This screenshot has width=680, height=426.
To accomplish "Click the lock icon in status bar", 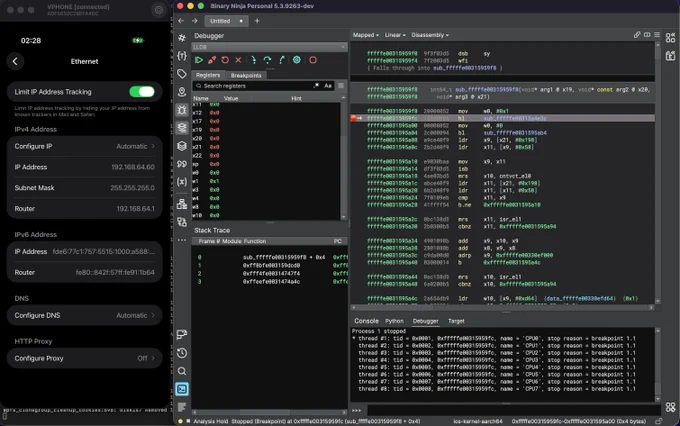I will tap(658, 421).
